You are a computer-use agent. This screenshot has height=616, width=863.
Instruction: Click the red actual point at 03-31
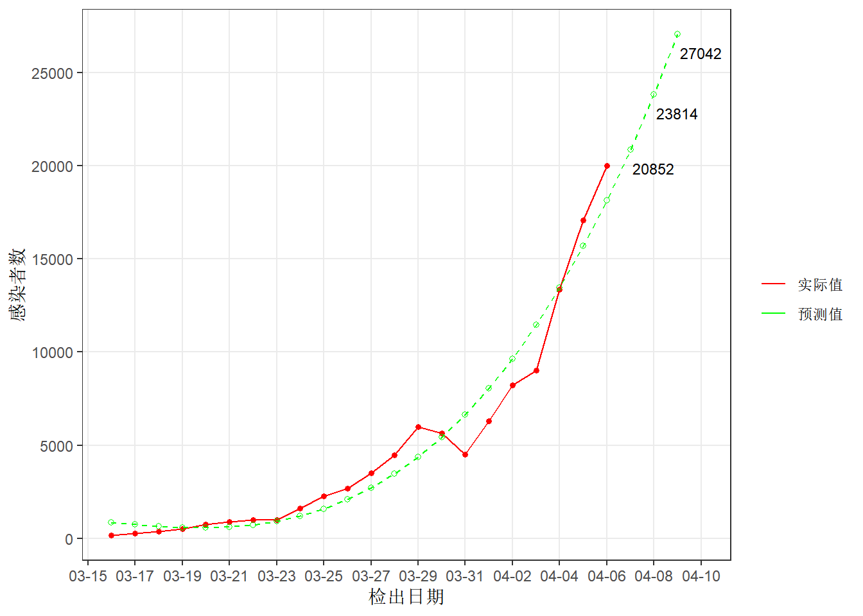465,455
